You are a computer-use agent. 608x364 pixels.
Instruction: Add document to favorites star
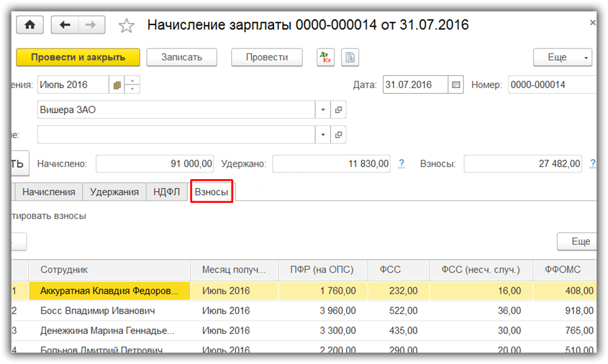(126, 26)
